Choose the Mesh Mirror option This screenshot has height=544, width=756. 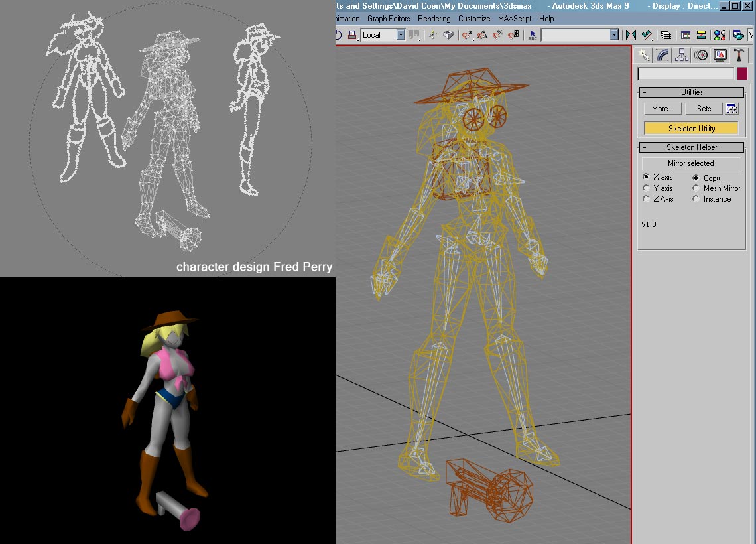[x=696, y=188]
